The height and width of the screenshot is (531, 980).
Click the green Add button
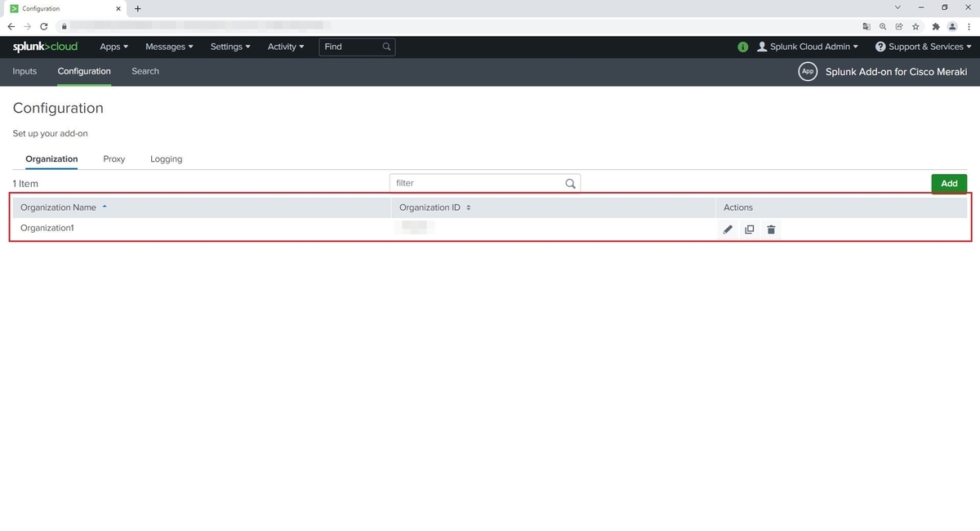coord(948,183)
